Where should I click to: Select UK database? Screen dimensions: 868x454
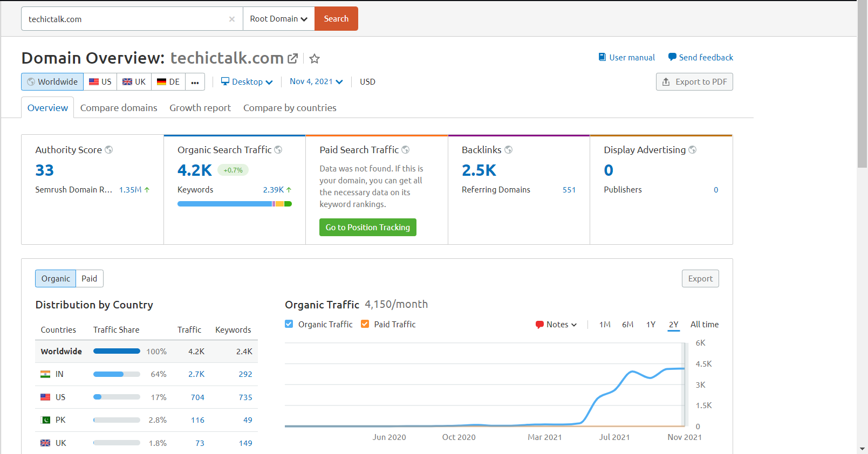tap(134, 82)
